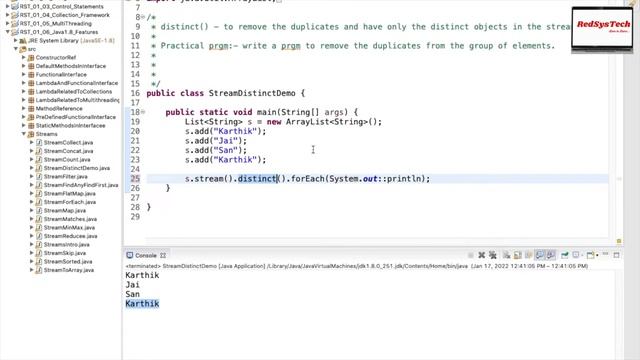Image resolution: width=640 pixels, height=360 pixels.
Task: Open StreamFlatMap.java file
Action: click(x=69, y=193)
